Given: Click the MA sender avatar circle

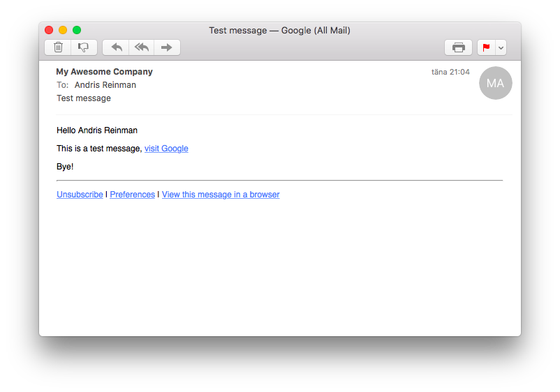Looking at the screenshot, I should coord(495,83).
